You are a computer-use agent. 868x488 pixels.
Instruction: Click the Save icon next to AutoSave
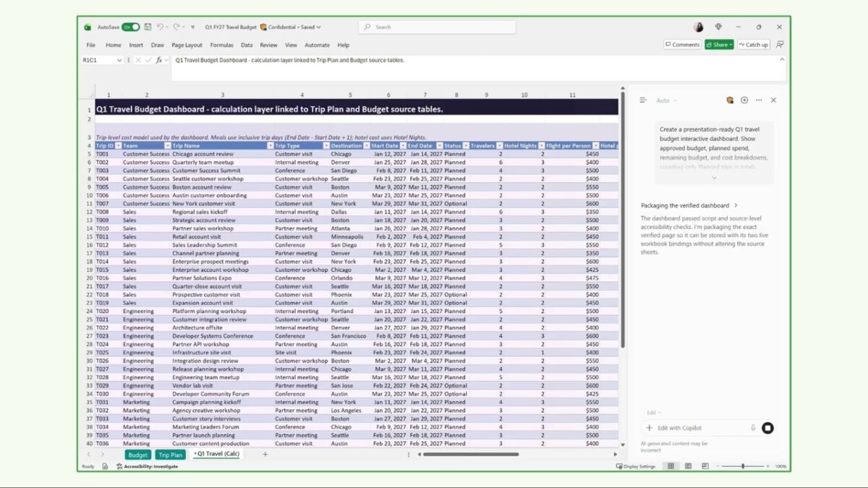tap(148, 27)
